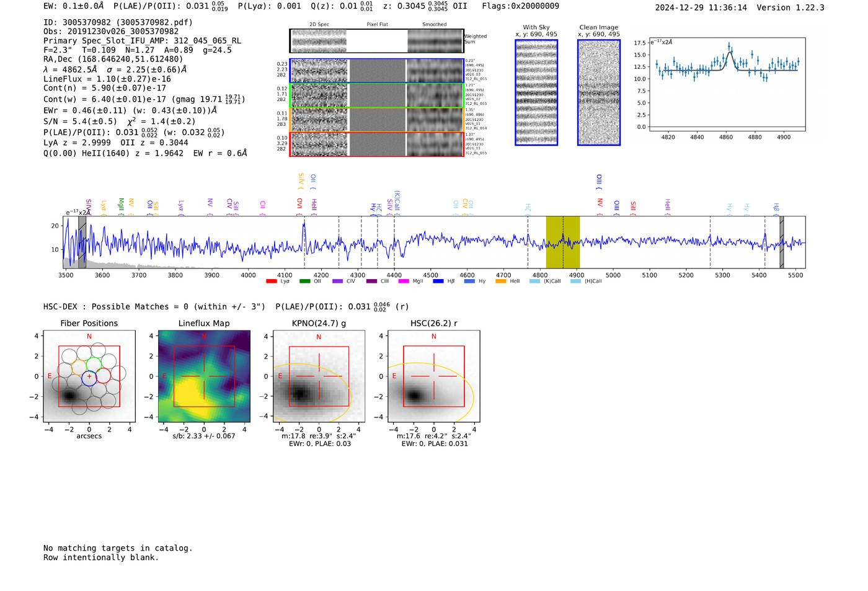Click the (K)CaII legend swatch

[534, 282]
